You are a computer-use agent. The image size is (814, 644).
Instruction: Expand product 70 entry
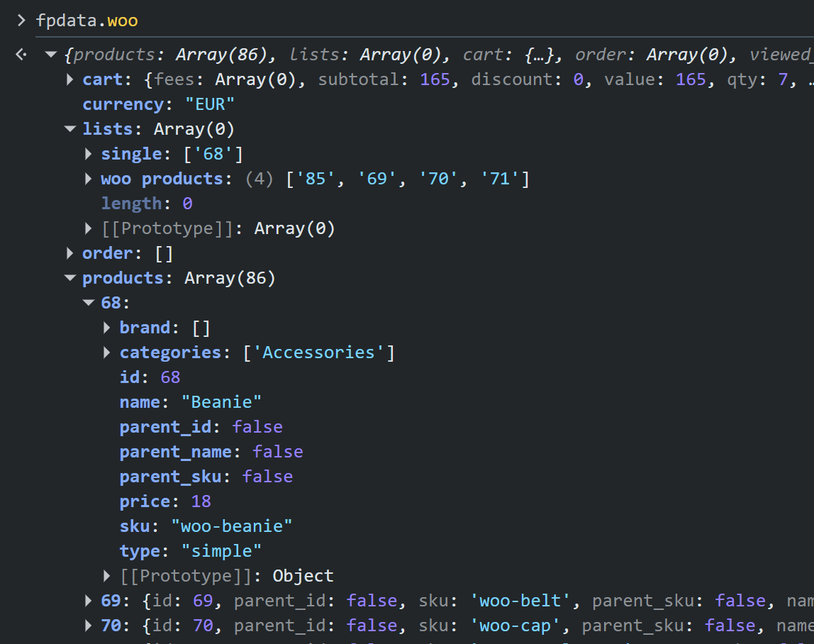(x=88, y=626)
